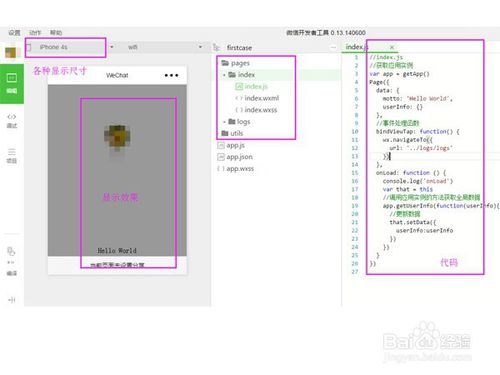500x375 pixels.
Task: Click the 编译 compile icon
Action: pyautogui.click(x=11, y=252)
